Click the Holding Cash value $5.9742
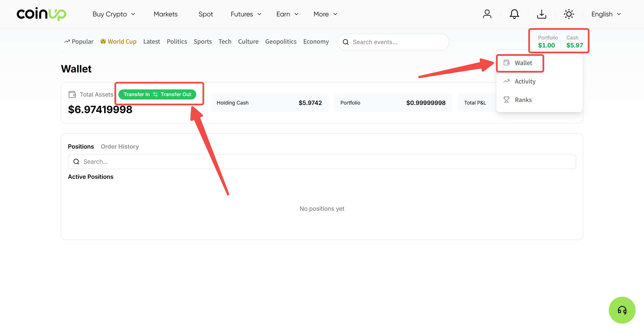644x332 pixels. (x=310, y=103)
